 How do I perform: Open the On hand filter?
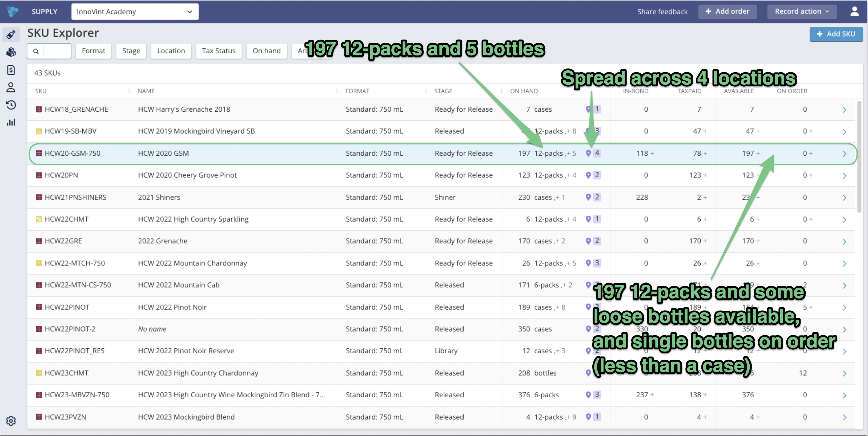[267, 51]
